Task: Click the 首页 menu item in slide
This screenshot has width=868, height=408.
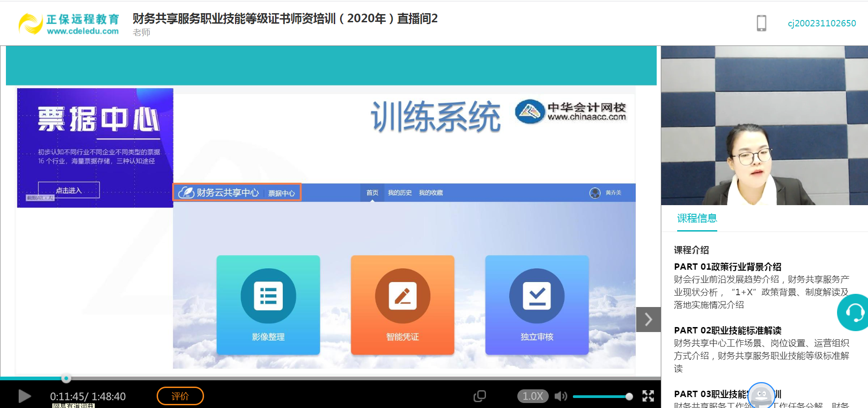Action: 373,193
